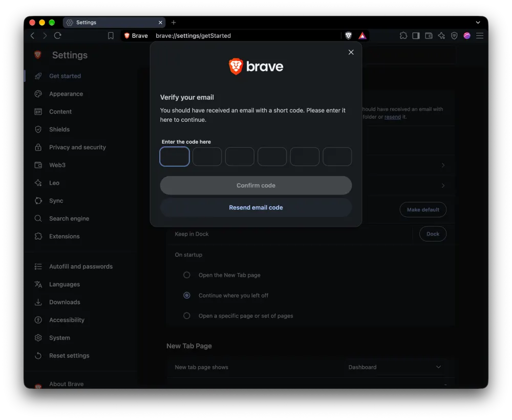Open the Extensions puzzle icon in toolbar
The image size is (512, 420).
coord(403,36)
